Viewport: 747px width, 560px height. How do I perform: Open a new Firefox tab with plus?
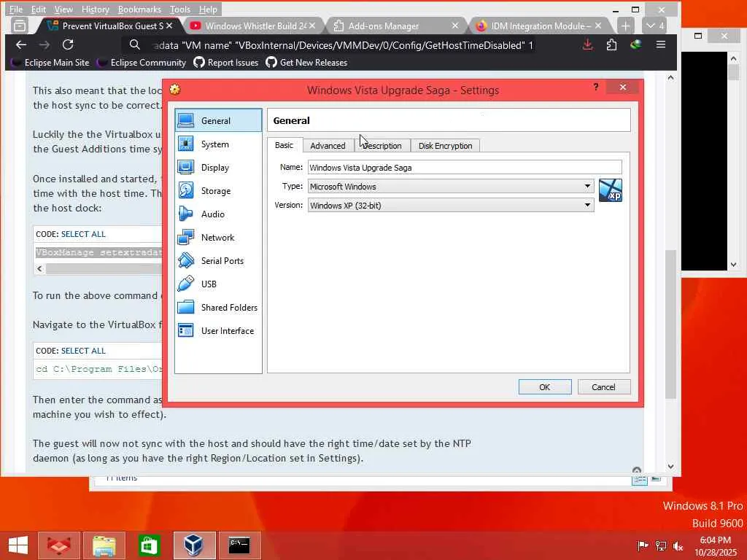[625, 26]
